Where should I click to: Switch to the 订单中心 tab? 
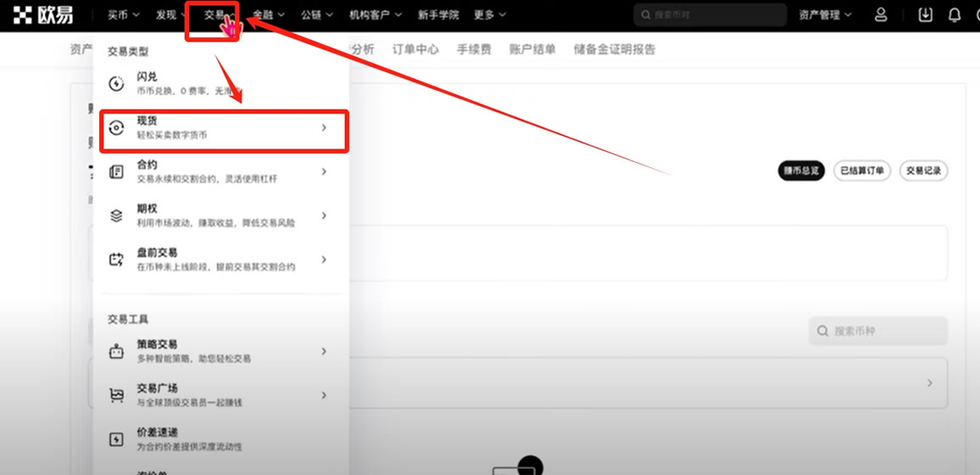point(415,49)
